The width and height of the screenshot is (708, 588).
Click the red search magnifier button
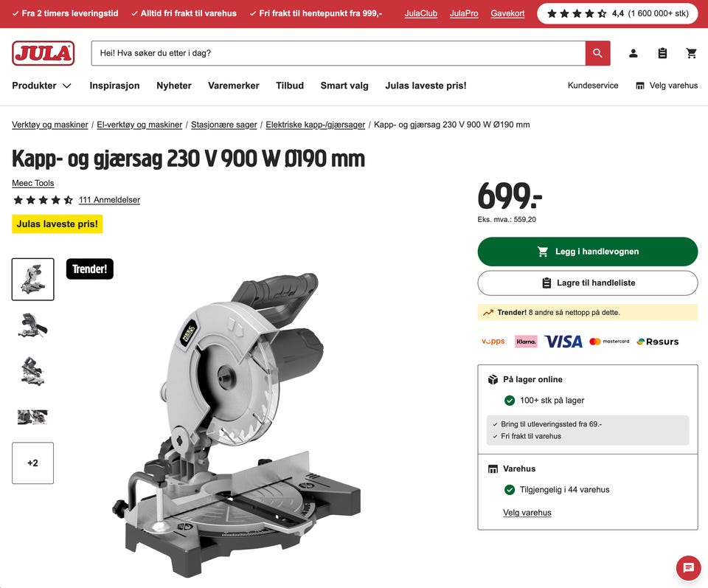pos(597,53)
